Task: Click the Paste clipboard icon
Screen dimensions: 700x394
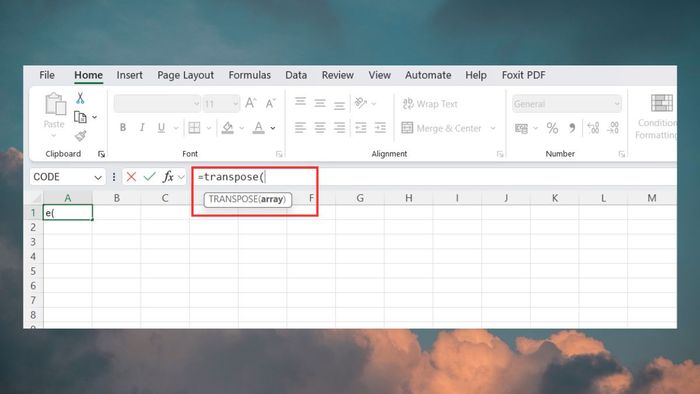Action: [x=55, y=104]
